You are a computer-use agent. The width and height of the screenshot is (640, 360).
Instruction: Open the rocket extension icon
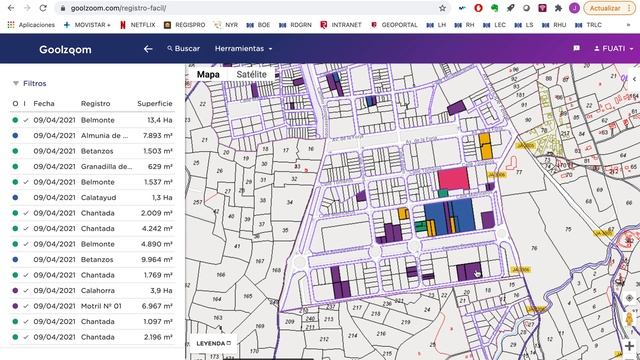click(510, 8)
